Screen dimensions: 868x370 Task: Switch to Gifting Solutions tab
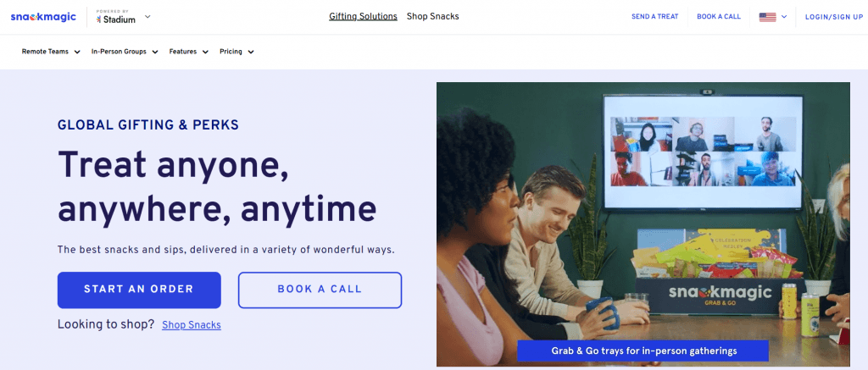[363, 17]
